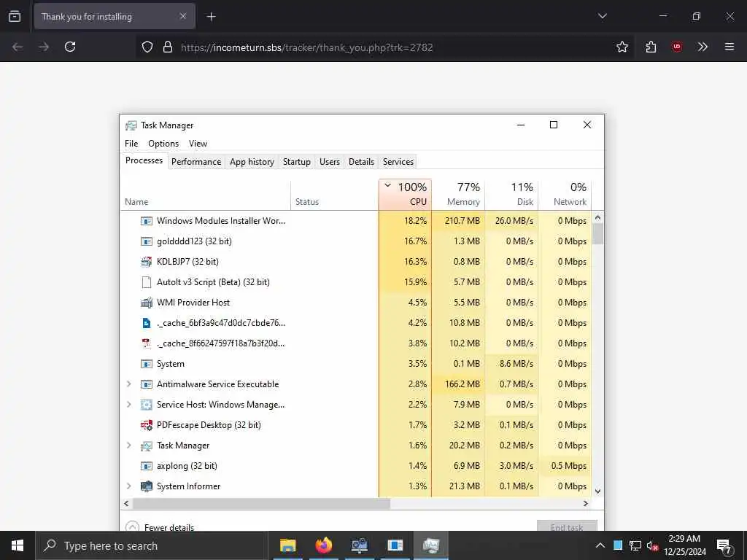Image resolution: width=747 pixels, height=560 pixels.
Task: Click the Firefox address bar URL
Action: [x=307, y=47]
